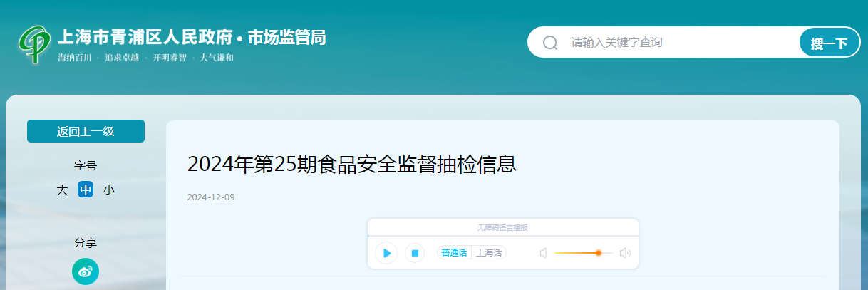Select large font size 大
Image resolution: width=868 pixels, height=290 pixels.
[62, 190]
